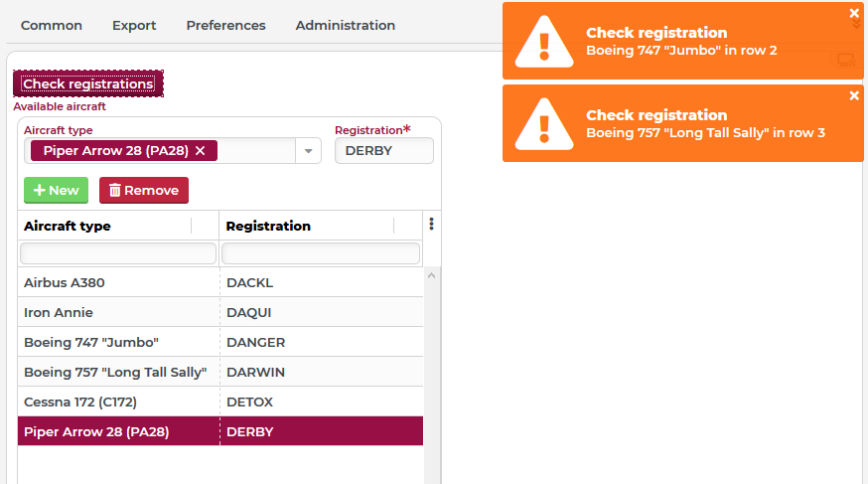This screenshot has height=484, width=868.
Task: Open the Common menu
Action: click(52, 26)
